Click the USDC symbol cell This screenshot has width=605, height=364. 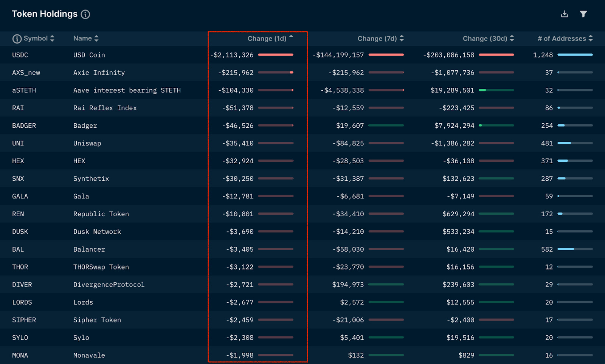click(x=20, y=55)
